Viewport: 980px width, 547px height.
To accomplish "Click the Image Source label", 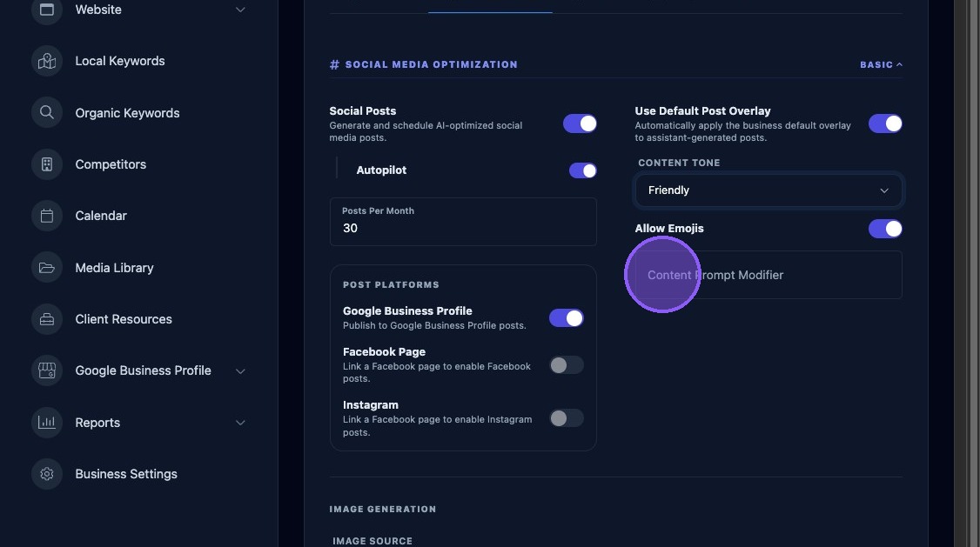I will (373, 541).
